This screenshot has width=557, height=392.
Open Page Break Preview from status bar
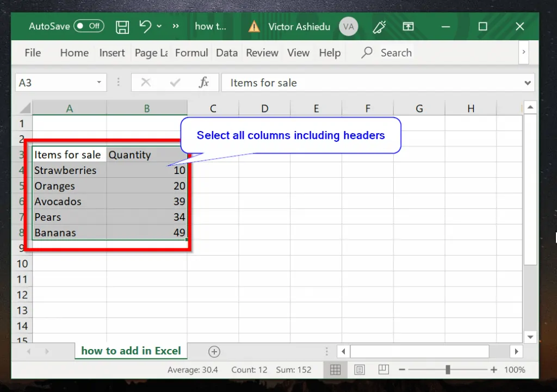pyautogui.click(x=383, y=370)
